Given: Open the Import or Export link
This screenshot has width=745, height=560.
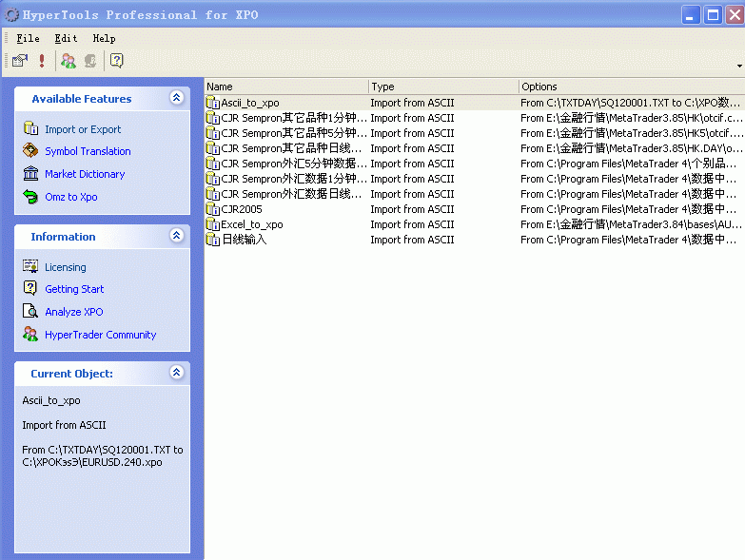Looking at the screenshot, I should pyautogui.click(x=83, y=129).
